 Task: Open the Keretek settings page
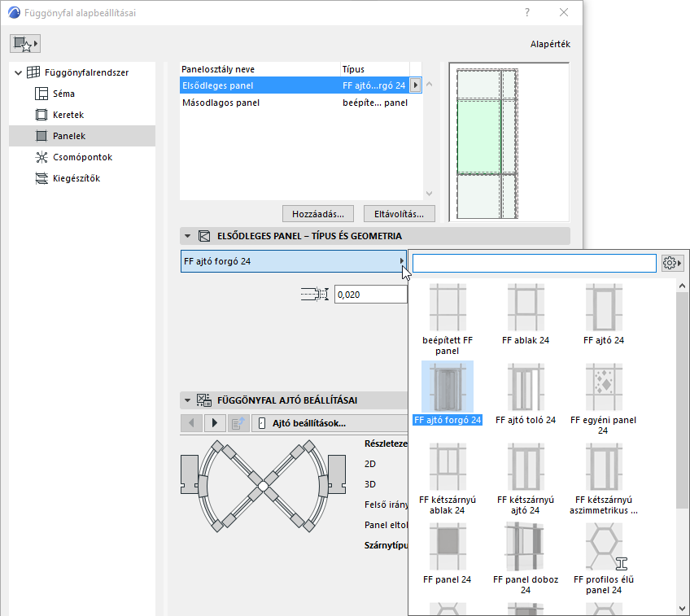(x=68, y=115)
